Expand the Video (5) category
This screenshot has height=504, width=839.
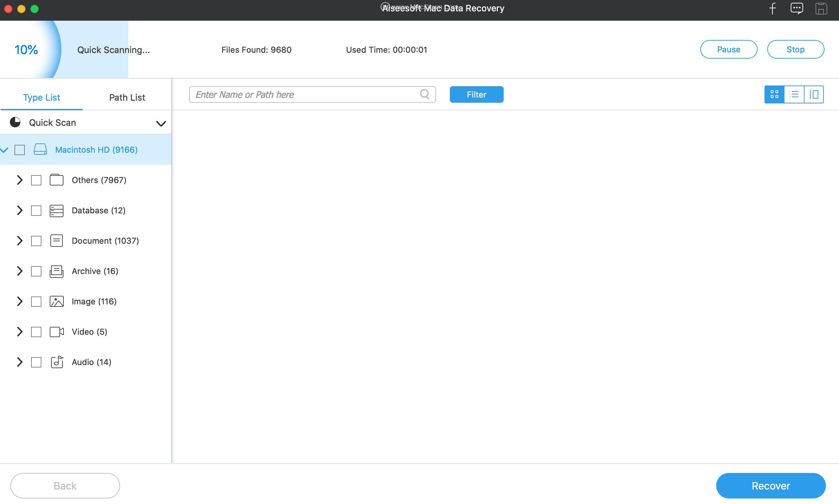(20, 332)
